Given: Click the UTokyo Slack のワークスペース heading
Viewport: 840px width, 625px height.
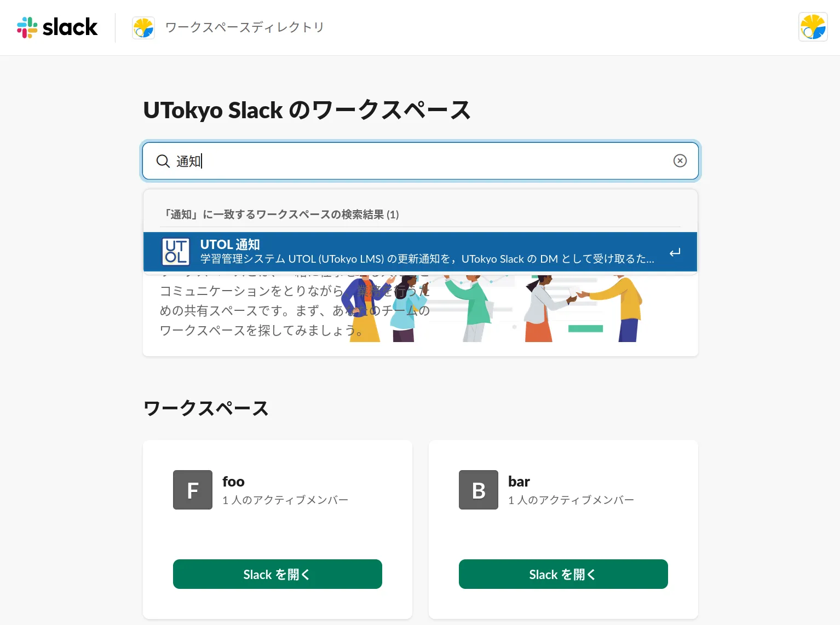Looking at the screenshot, I should tap(307, 110).
